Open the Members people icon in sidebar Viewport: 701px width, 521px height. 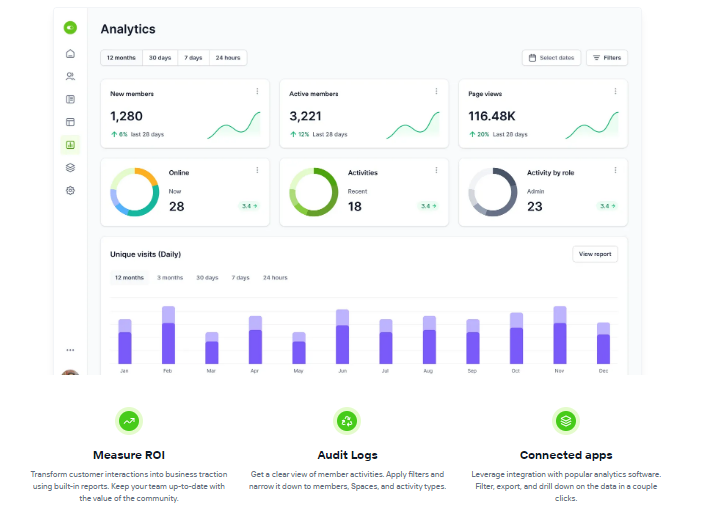(70, 76)
